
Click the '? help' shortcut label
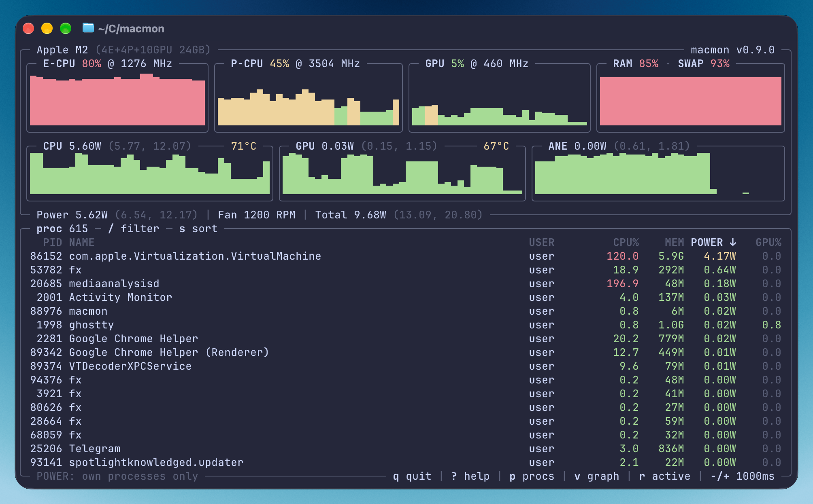point(470,476)
